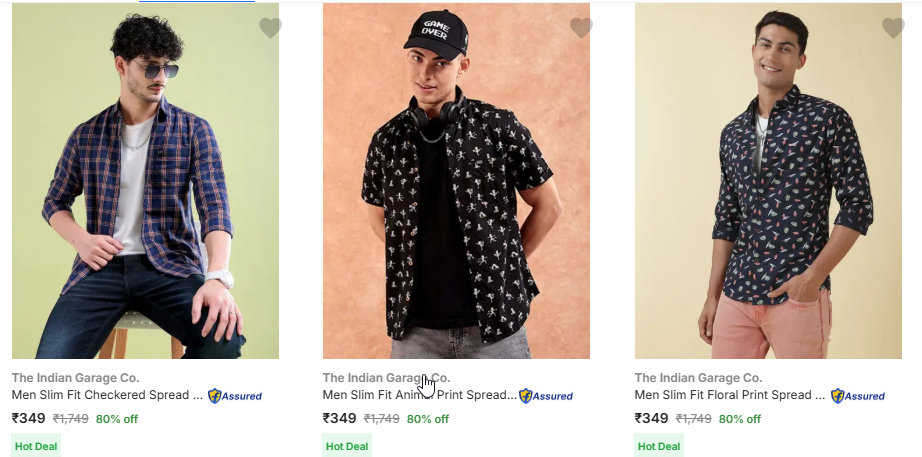Click Hot Deal tag under animal print shirt
This screenshot has width=922, height=457.
[x=347, y=446]
